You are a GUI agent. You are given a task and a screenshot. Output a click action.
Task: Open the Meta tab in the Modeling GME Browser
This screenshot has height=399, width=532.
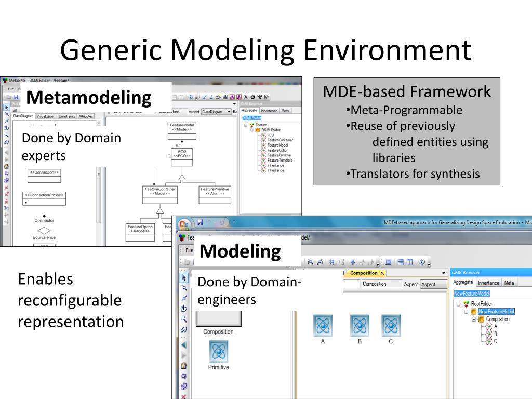click(509, 283)
